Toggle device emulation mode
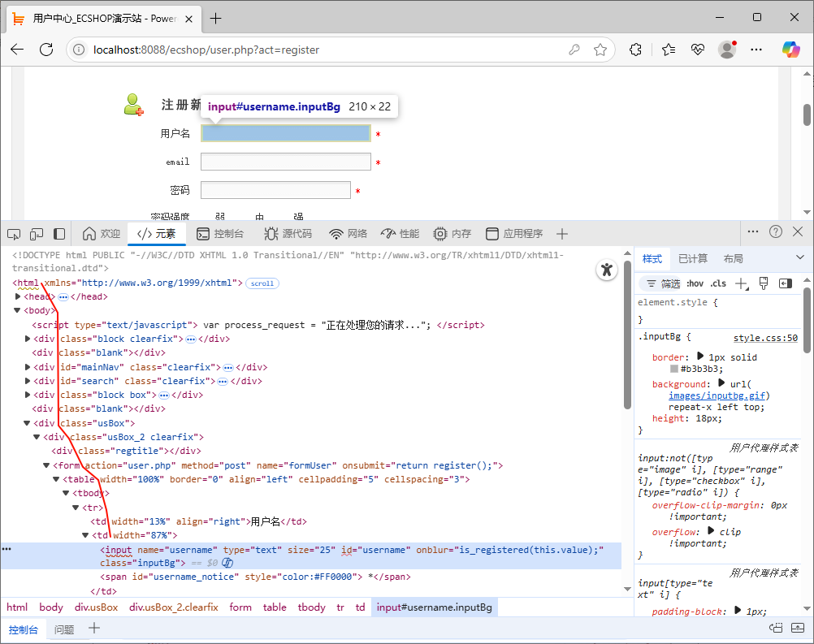 point(37,234)
